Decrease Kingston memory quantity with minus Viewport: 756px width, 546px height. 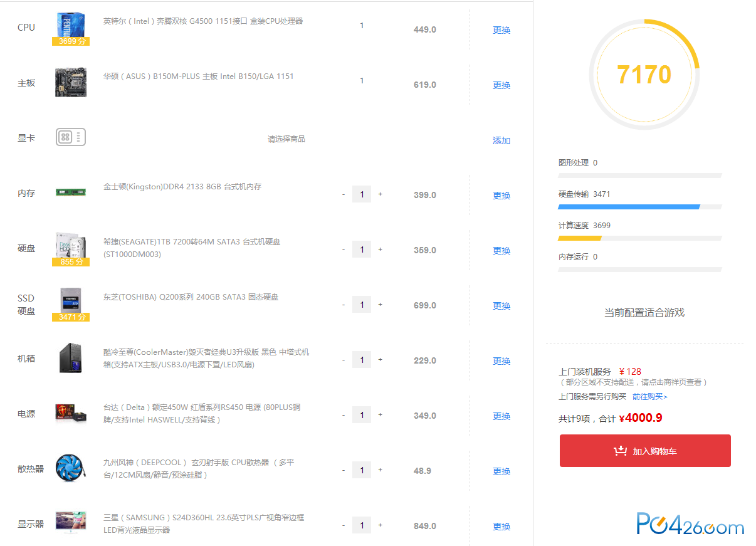point(344,194)
